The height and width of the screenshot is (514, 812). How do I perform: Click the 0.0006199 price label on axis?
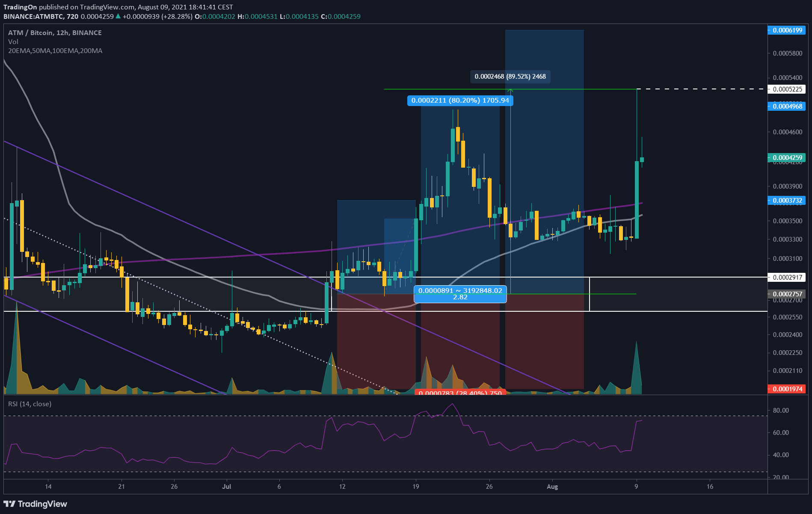pos(787,30)
